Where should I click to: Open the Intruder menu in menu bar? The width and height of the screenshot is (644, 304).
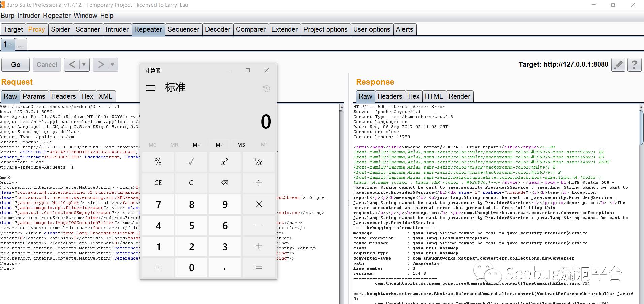pyautogui.click(x=29, y=16)
